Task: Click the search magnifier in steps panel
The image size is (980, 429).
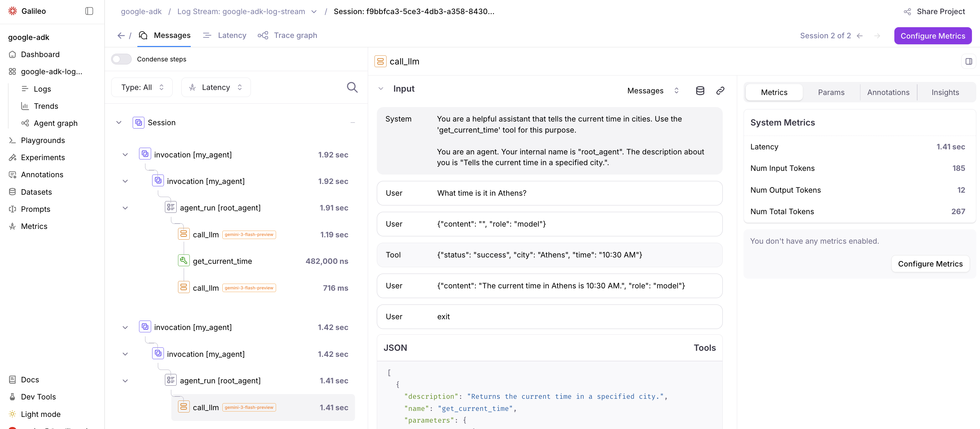Action: [x=352, y=88]
